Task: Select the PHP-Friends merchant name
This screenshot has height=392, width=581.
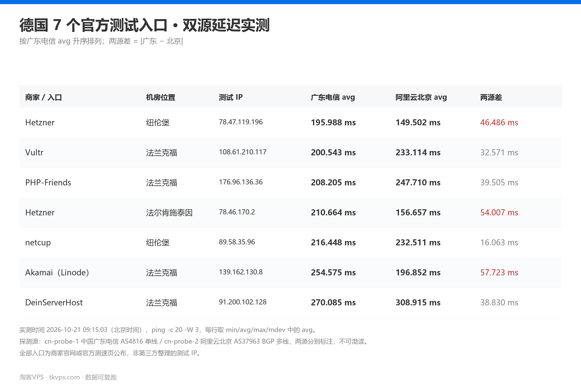Action: (x=48, y=183)
